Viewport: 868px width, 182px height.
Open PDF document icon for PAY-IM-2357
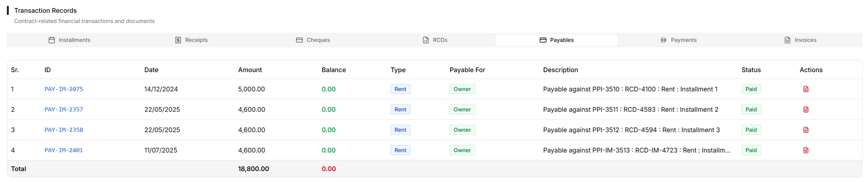pyautogui.click(x=806, y=109)
